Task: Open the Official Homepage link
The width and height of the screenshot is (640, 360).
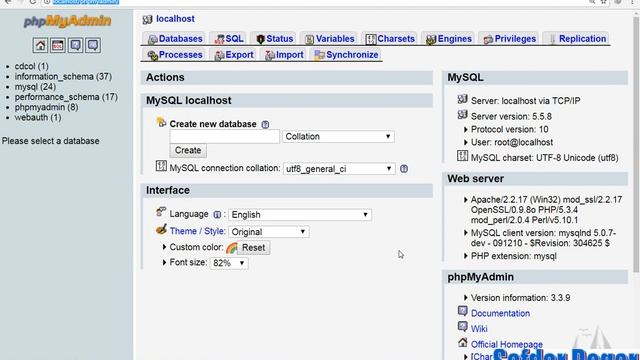Action: click(x=507, y=344)
